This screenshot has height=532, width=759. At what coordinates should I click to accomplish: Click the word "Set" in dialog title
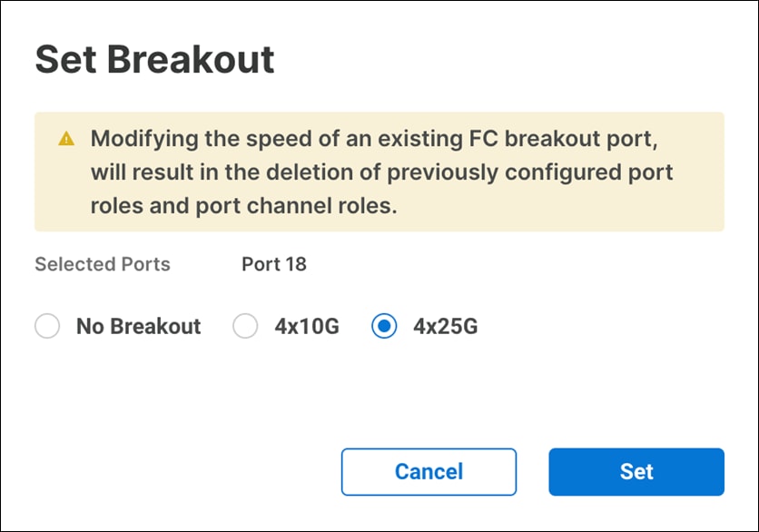click(68, 60)
